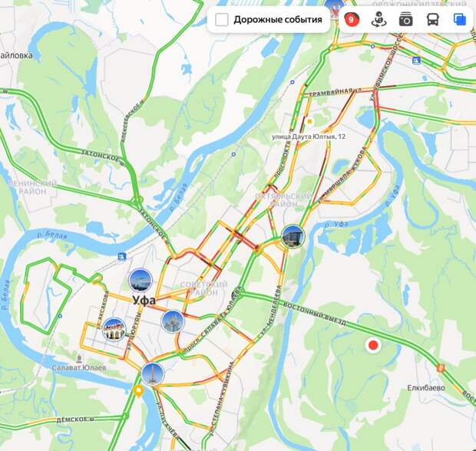Select the mosque landmark thumbnail in city center
Viewport: 476px width, 451px height.
click(173, 321)
